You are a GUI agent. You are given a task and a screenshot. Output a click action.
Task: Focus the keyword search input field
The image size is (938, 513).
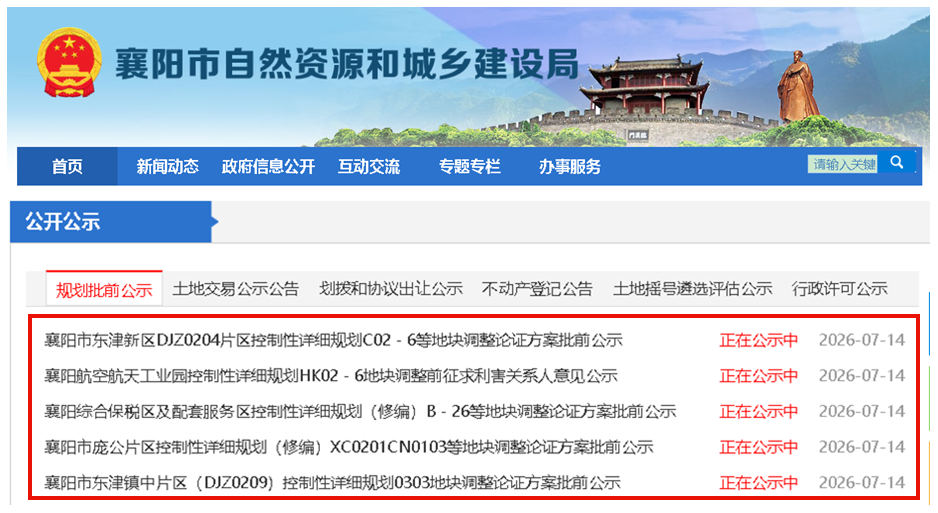pos(842,164)
